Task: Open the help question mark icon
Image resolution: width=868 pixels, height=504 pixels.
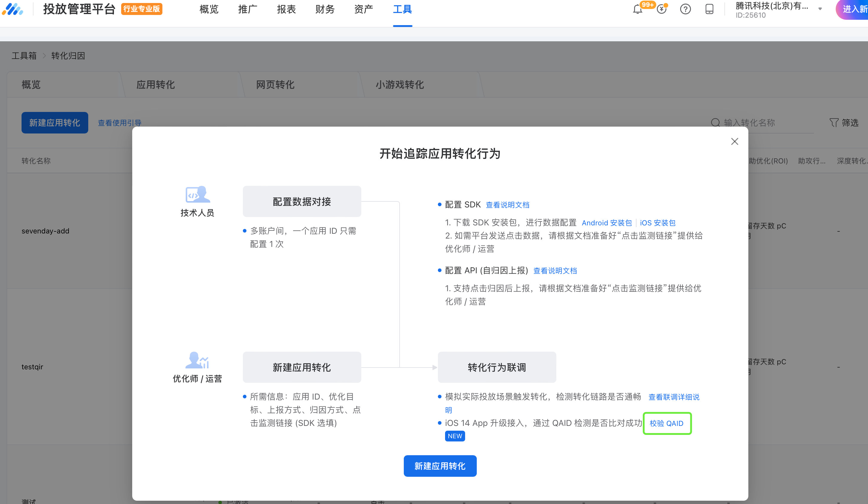Action: [686, 9]
